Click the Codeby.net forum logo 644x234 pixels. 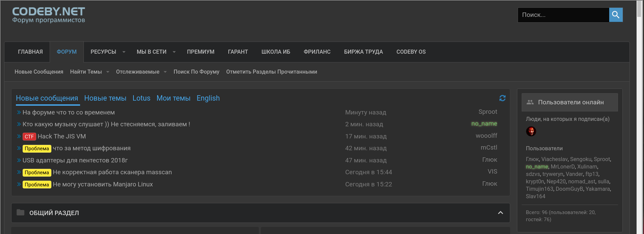48,15
